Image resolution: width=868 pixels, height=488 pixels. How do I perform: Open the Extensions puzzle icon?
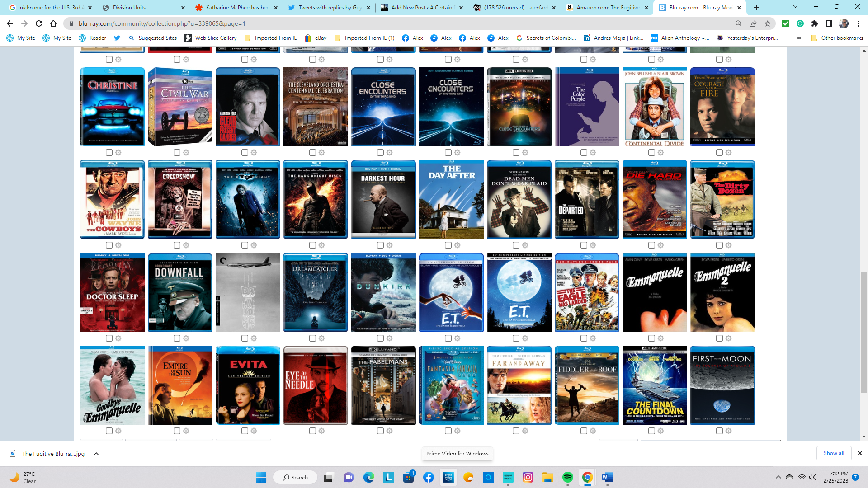point(815,23)
